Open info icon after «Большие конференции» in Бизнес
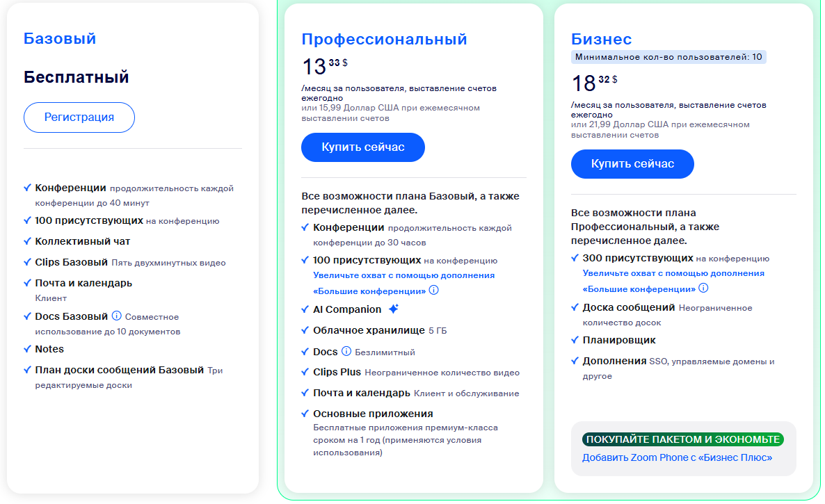The image size is (825, 504). 703,288
